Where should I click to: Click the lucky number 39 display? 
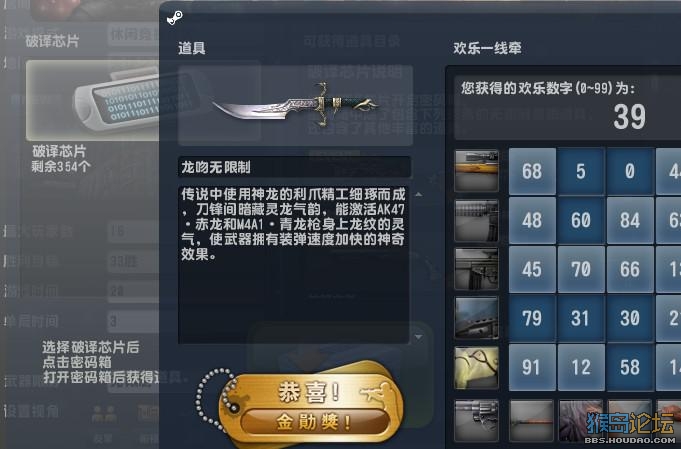(x=629, y=117)
